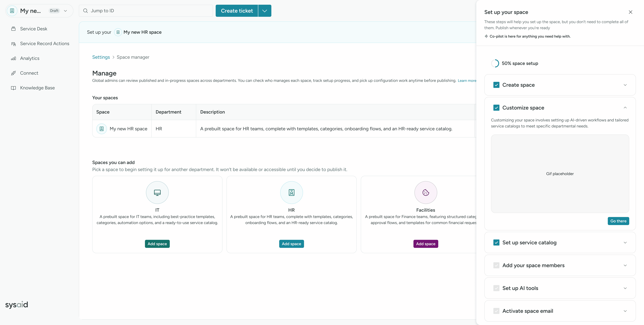Image resolution: width=644 pixels, height=325 pixels.
Task: Collapse the Customize space section
Action: click(x=625, y=108)
